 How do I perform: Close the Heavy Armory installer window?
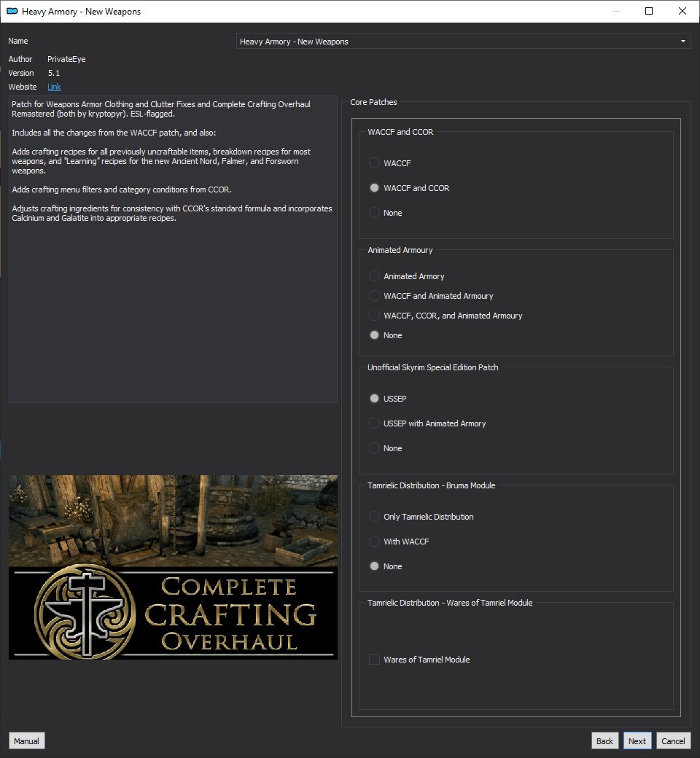[682, 11]
